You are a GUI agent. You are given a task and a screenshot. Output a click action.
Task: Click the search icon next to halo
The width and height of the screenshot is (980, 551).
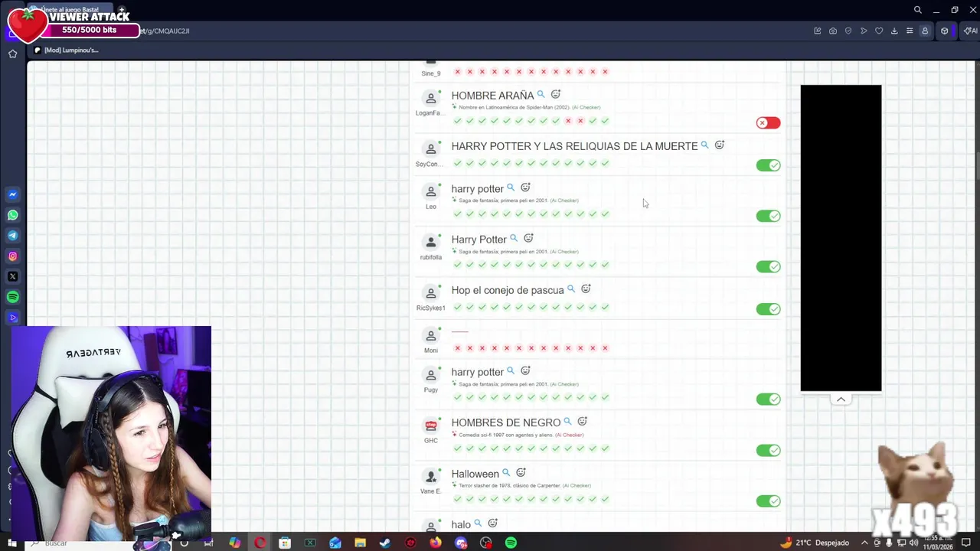coord(478,523)
